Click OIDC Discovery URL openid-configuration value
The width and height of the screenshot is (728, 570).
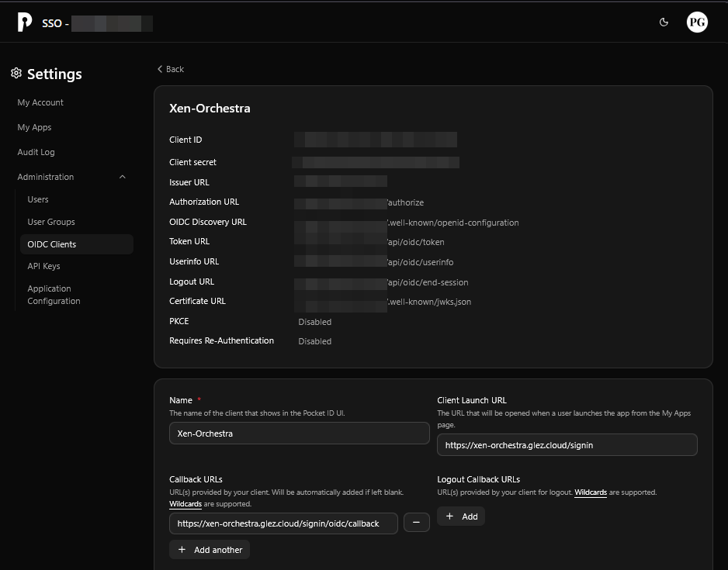tap(407, 223)
